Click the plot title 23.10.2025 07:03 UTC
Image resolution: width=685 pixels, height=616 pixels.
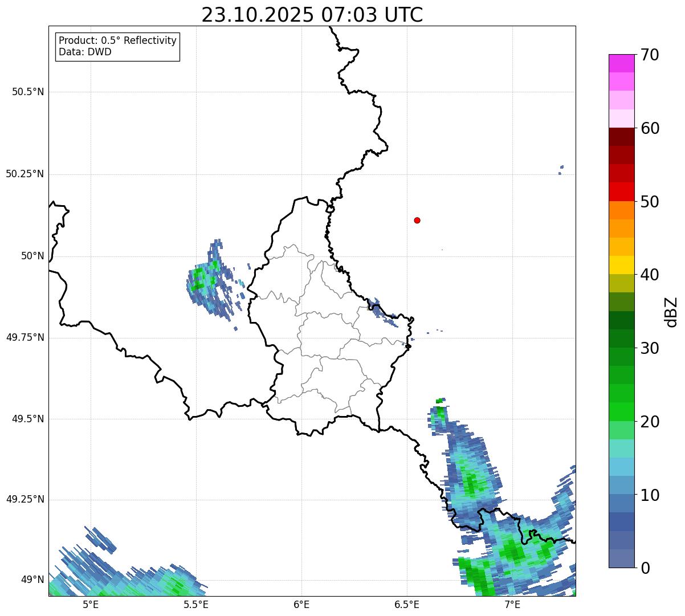pyautogui.click(x=312, y=15)
